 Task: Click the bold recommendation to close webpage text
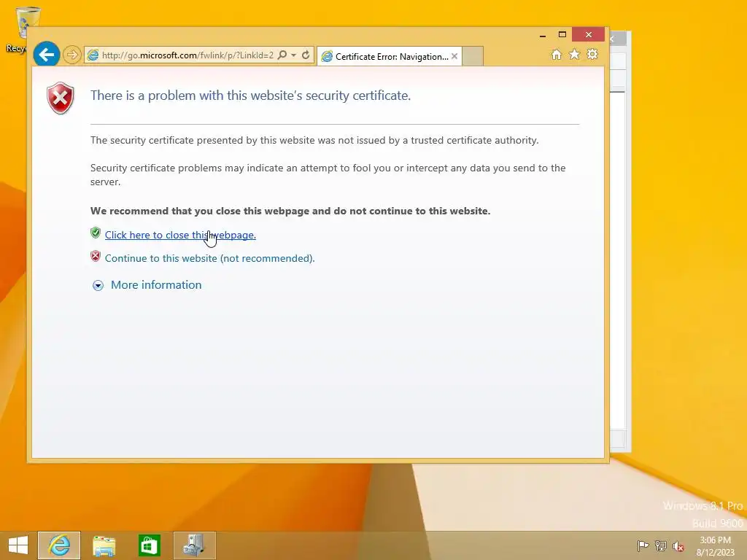coord(290,211)
